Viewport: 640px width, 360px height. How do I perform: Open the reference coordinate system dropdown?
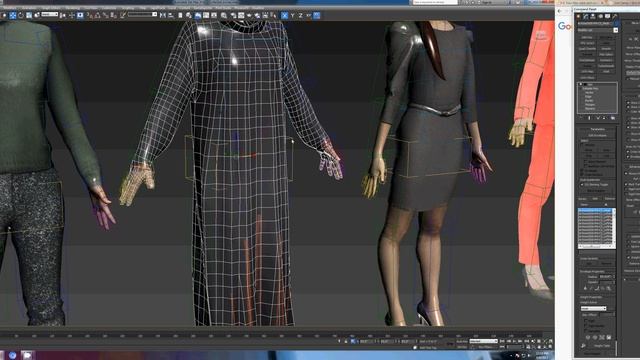tap(49, 14)
